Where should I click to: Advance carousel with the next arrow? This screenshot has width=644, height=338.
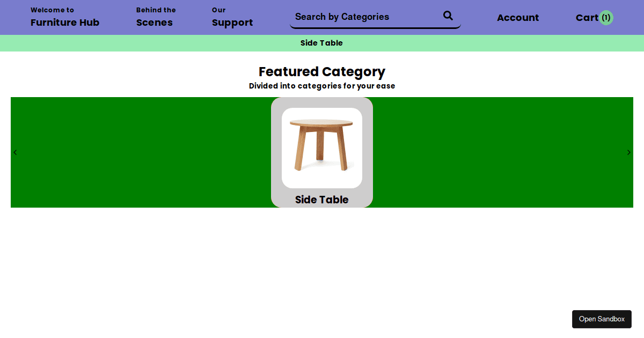click(629, 152)
